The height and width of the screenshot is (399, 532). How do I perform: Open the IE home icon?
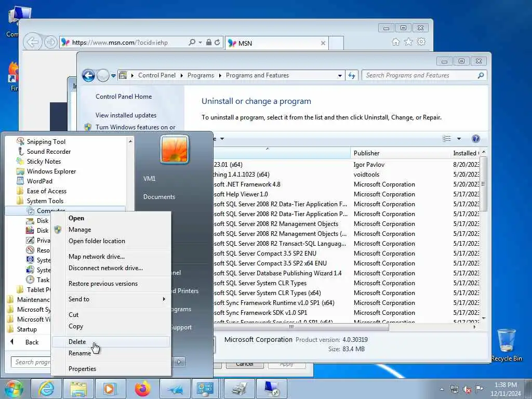(x=395, y=42)
